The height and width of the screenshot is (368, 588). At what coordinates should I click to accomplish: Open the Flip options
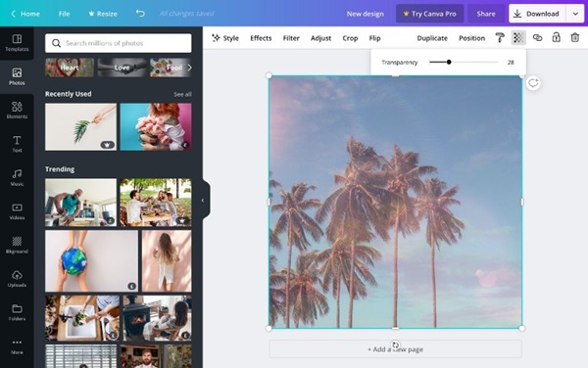pyautogui.click(x=374, y=38)
